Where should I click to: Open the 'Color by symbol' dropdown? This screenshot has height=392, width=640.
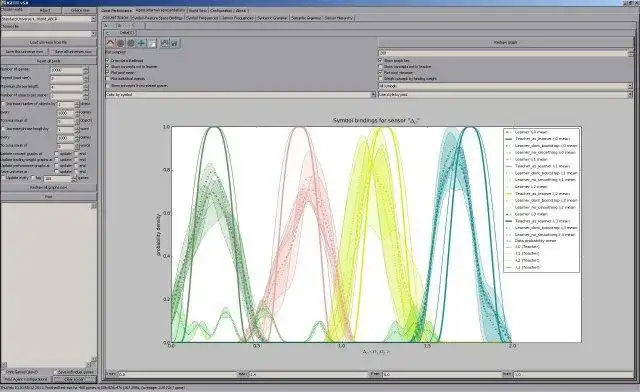(240, 94)
